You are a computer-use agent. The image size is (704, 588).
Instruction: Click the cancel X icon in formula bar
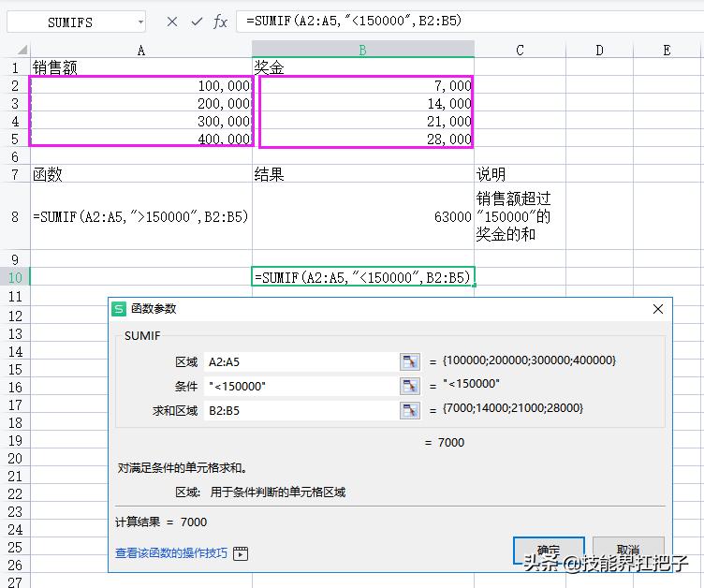coord(172,22)
